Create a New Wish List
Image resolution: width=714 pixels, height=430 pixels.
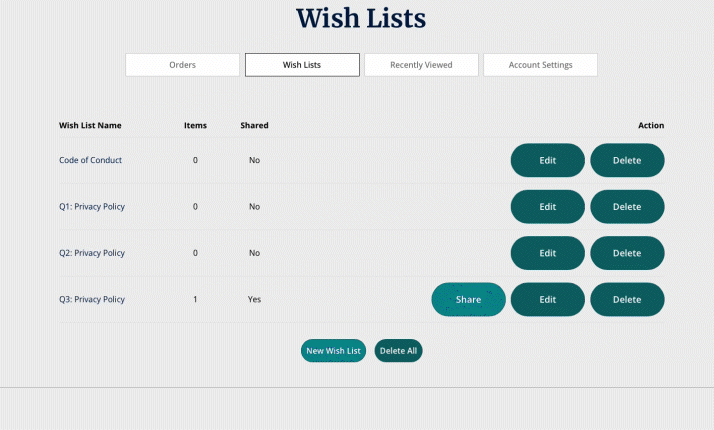point(333,351)
